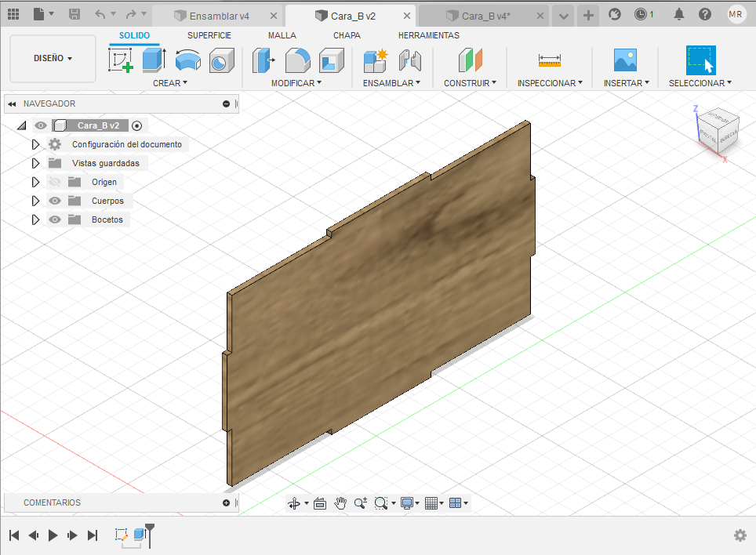Toggle visibility of Cara_B v2 component
The height and width of the screenshot is (555, 756).
click(x=41, y=125)
